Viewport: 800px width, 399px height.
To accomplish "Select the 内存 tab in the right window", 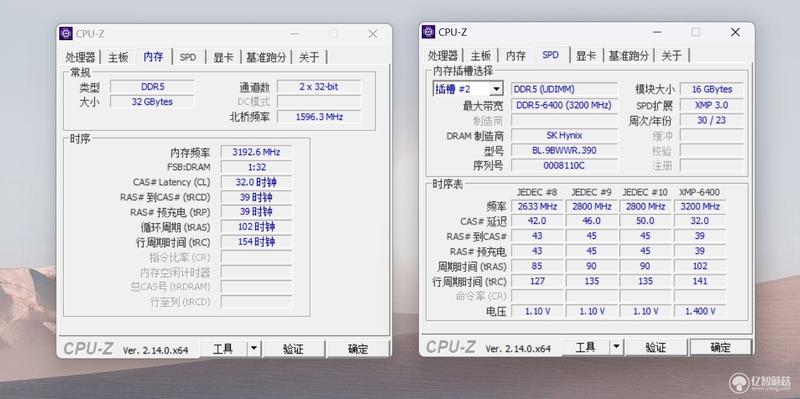I will point(515,56).
